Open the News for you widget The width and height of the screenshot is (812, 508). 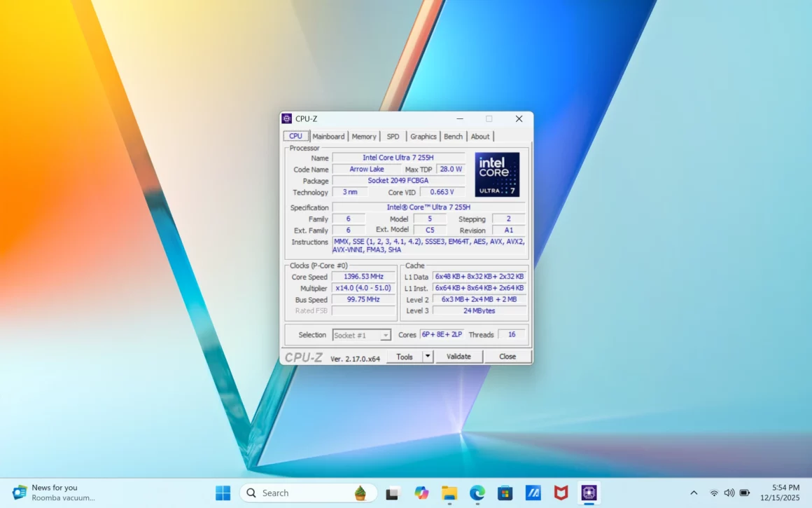point(52,493)
